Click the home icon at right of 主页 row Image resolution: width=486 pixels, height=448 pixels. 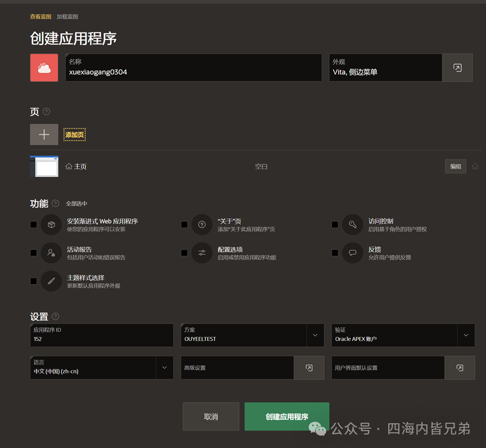(x=475, y=167)
